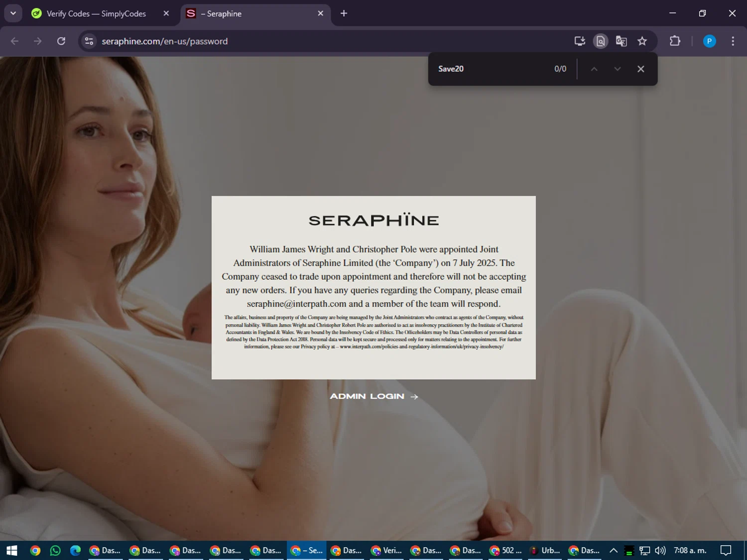
Task: Click the find-in-page search icon in address bar
Action: pyautogui.click(x=601, y=41)
